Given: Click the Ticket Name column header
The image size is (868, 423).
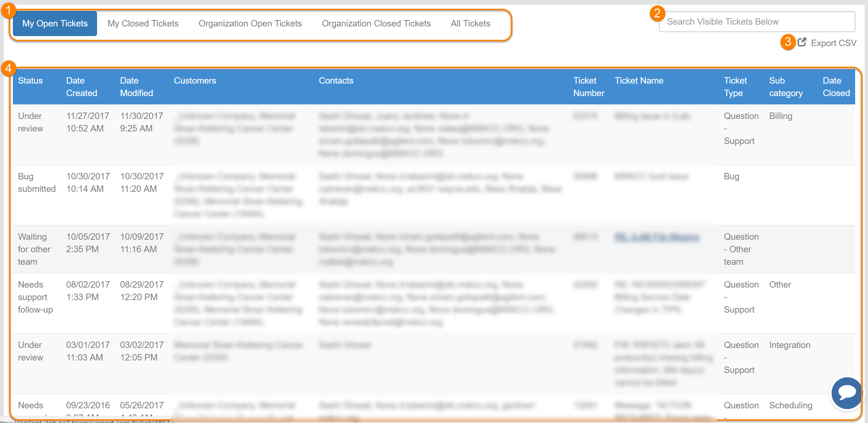Looking at the screenshot, I should tap(639, 81).
